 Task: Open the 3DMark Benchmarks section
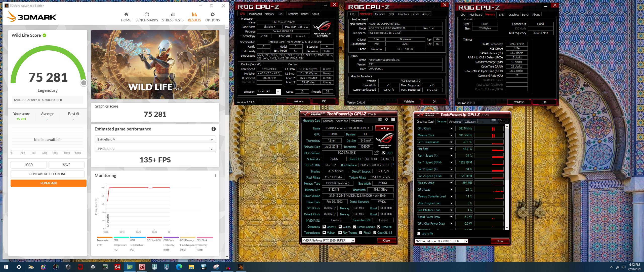point(147,17)
